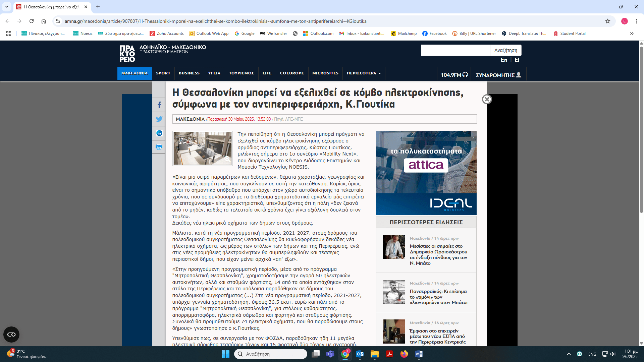The width and height of the screenshot is (644, 362).
Task: Close the article overlay with X
Action: click(x=487, y=99)
